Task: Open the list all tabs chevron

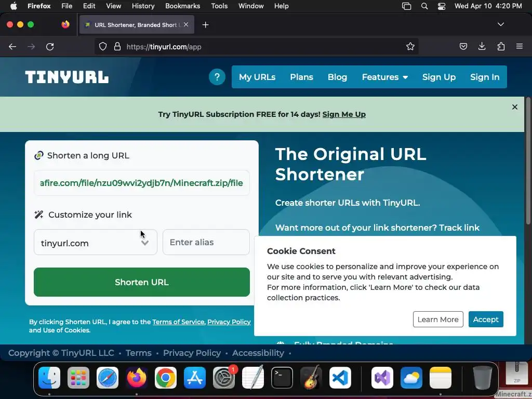Action: tap(500, 24)
